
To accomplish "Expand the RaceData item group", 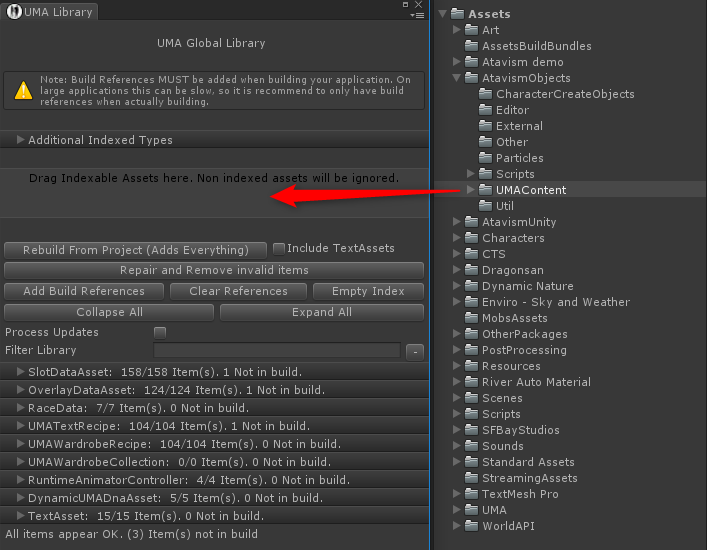I will pyautogui.click(x=20, y=408).
